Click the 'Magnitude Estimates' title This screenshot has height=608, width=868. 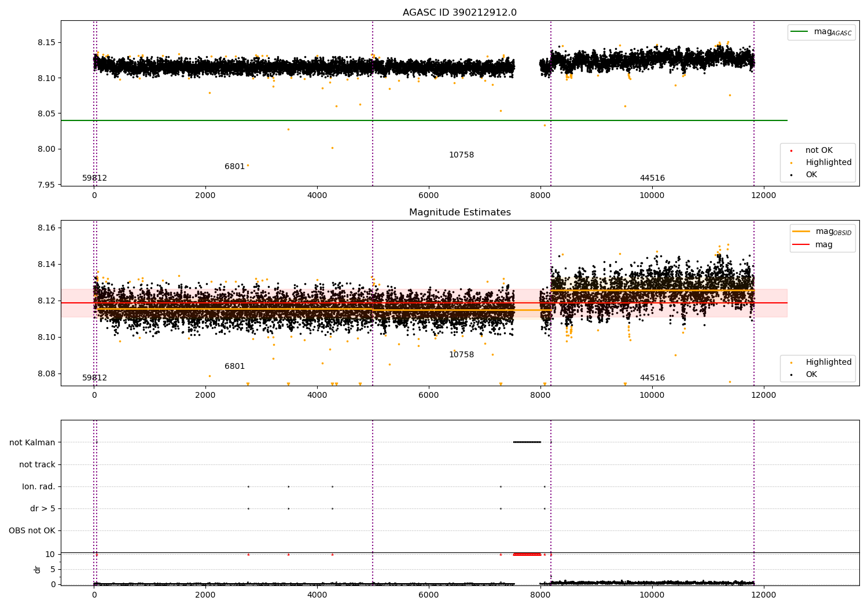click(459, 213)
